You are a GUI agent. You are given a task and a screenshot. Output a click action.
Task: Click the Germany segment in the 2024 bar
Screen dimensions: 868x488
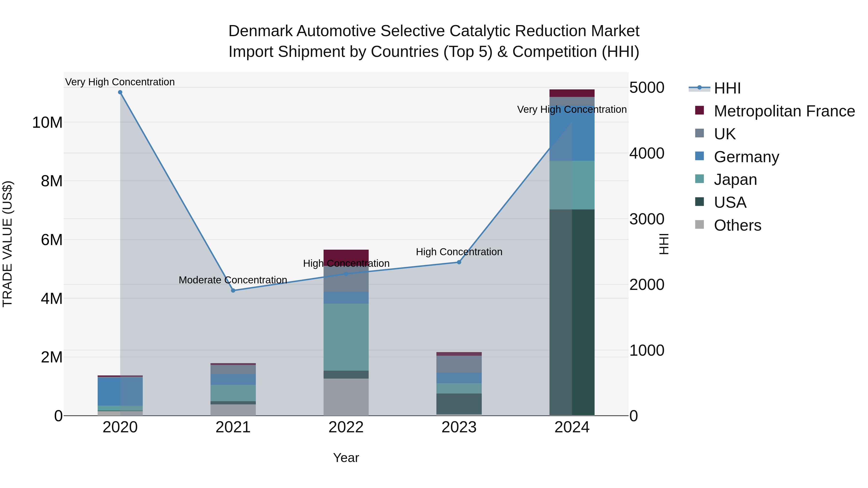coord(572,133)
